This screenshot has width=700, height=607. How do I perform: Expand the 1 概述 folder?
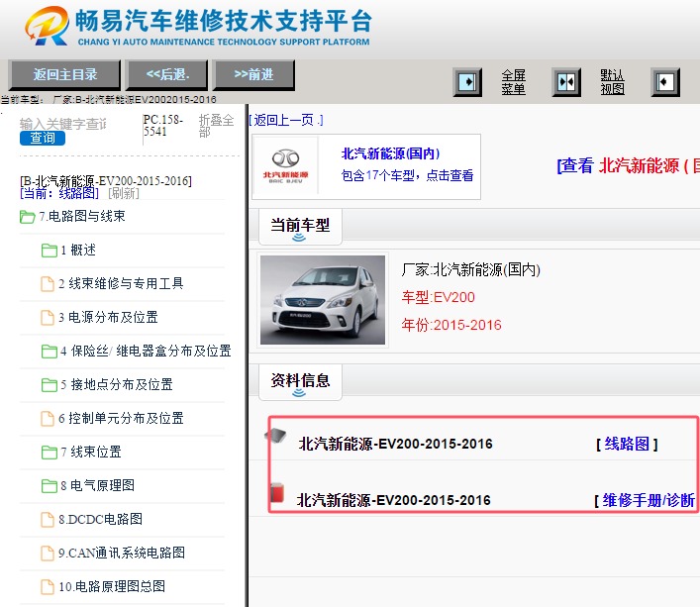[x=78, y=250]
